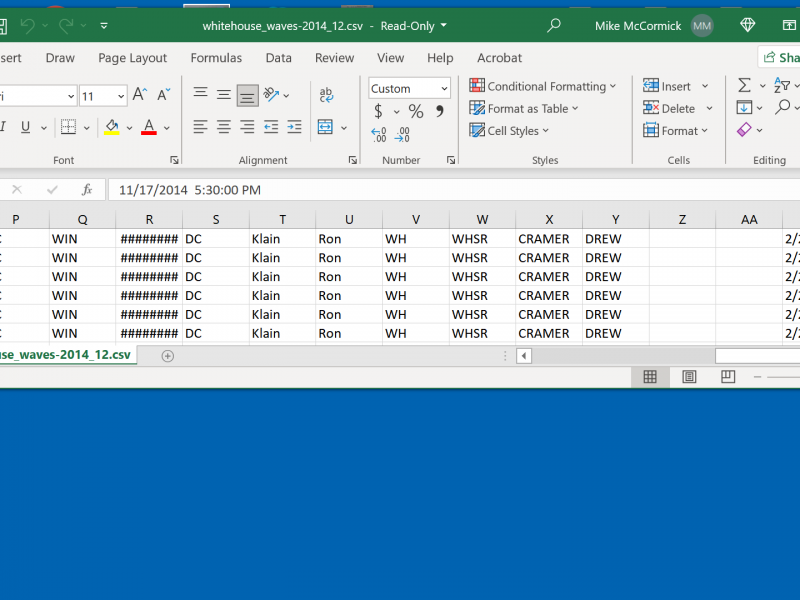Click the Wrap Text icon
The width and height of the screenshot is (800, 600).
coord(326,96)
